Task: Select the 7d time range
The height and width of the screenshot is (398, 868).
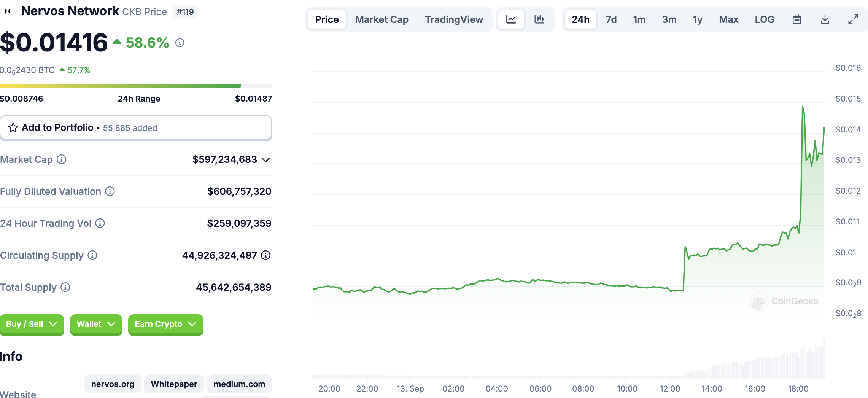Action: pos(611,19)
